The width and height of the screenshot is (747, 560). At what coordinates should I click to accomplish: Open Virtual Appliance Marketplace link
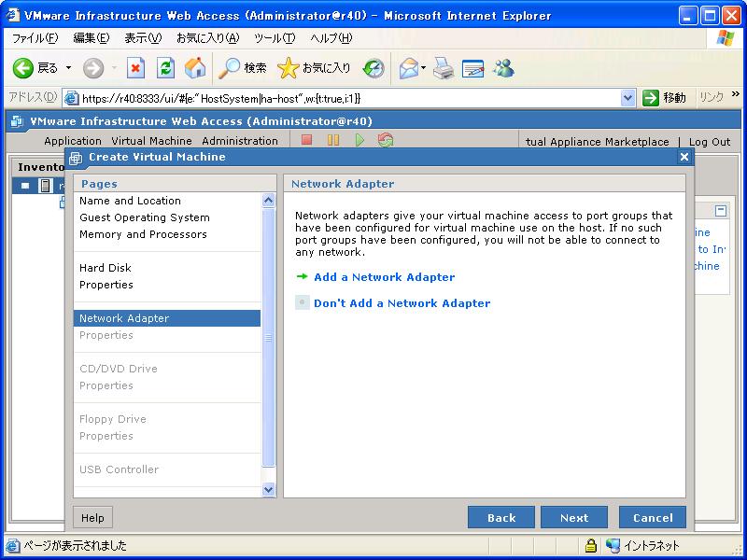point(597,142)
